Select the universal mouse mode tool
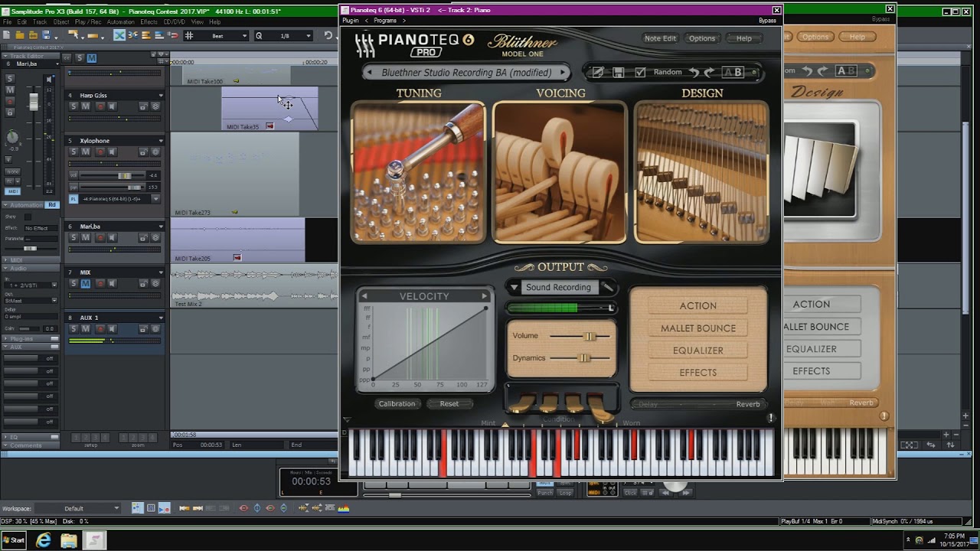The image size is (980, 551). [x=75, y=35]
